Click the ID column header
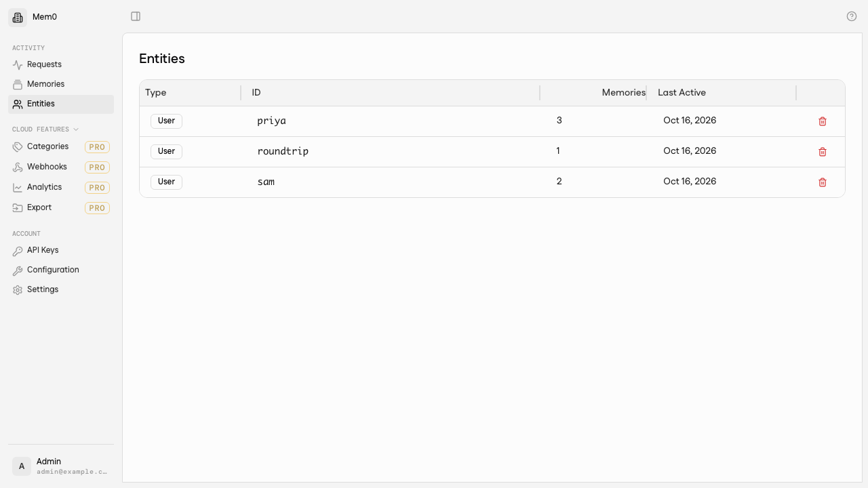 click(x=256, y=93)
